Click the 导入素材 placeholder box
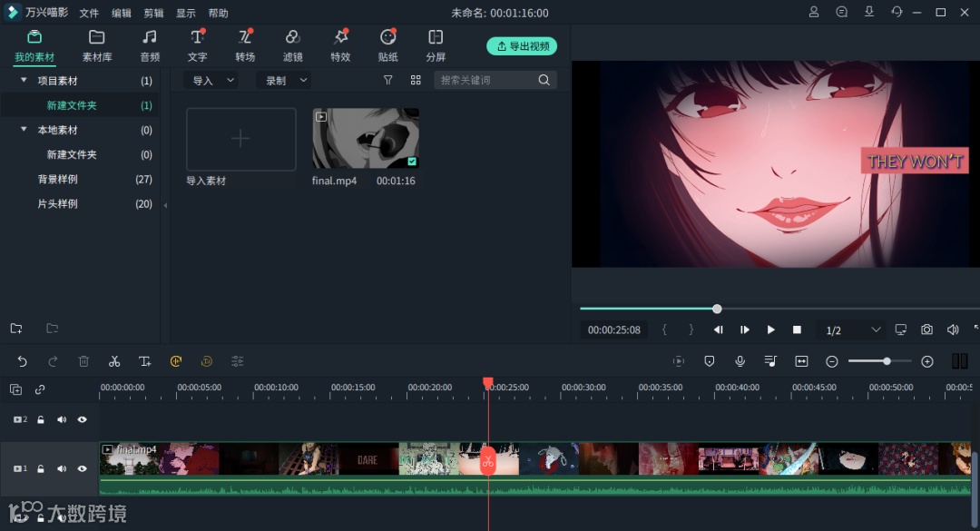This screenshot has height=531, width=980. (241, 139)
